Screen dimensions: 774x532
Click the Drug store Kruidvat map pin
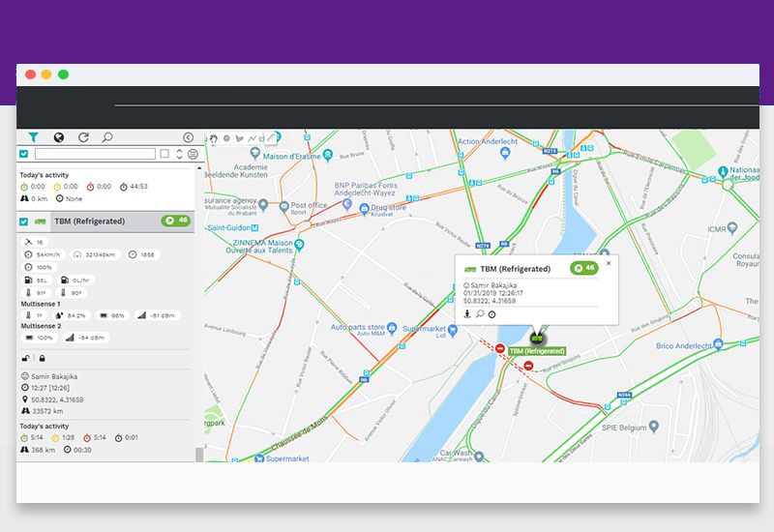tap(365, 209)
